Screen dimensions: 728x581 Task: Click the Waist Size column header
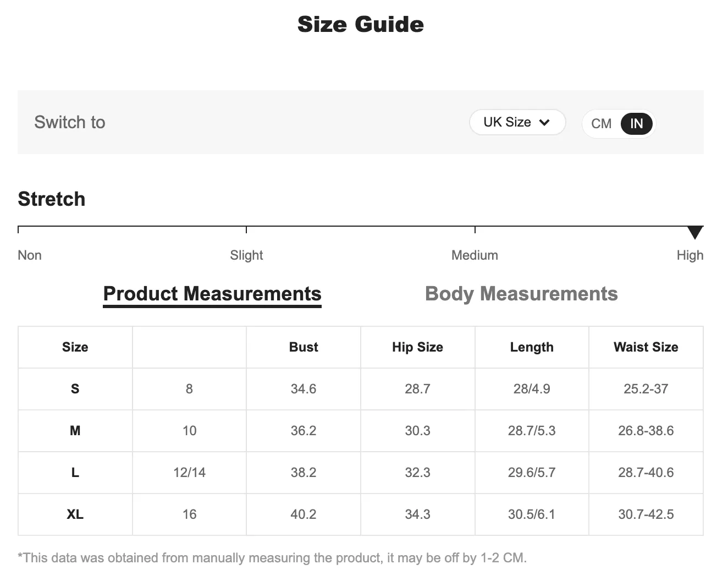[646, 347]
